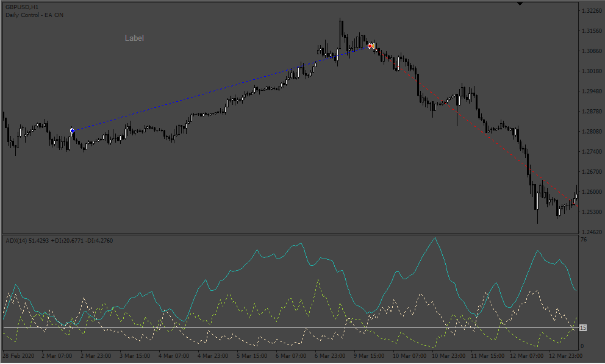The image size is (605, 364).
Task: Click the 1.26000 price scale label
Action: pyautogui.click(x=592, y=192)
